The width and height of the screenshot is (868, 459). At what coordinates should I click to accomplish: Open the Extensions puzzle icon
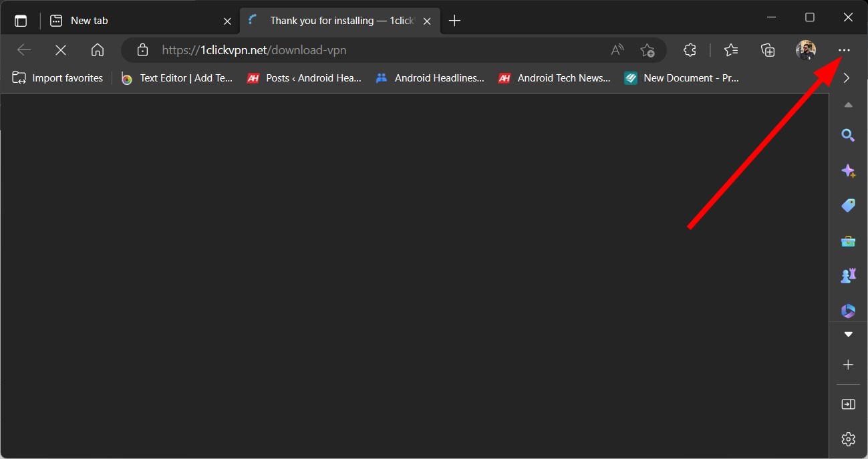point(689,49)
